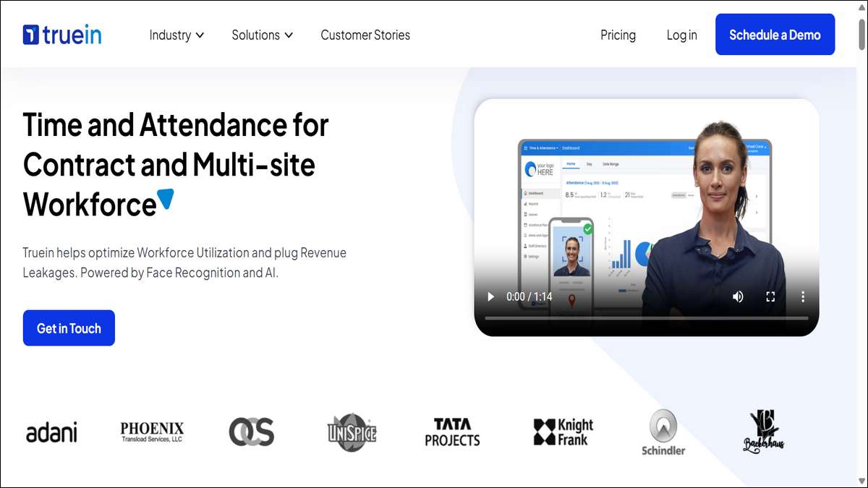Viewport: 868px width, 488px height.
Task: Open the video's three-dot options menu
Action: [802, 296]
